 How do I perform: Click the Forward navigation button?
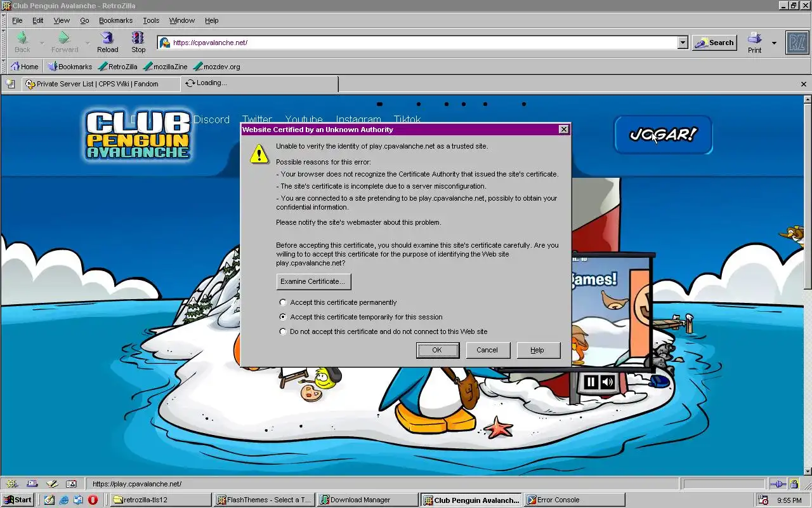click(64, 43)
